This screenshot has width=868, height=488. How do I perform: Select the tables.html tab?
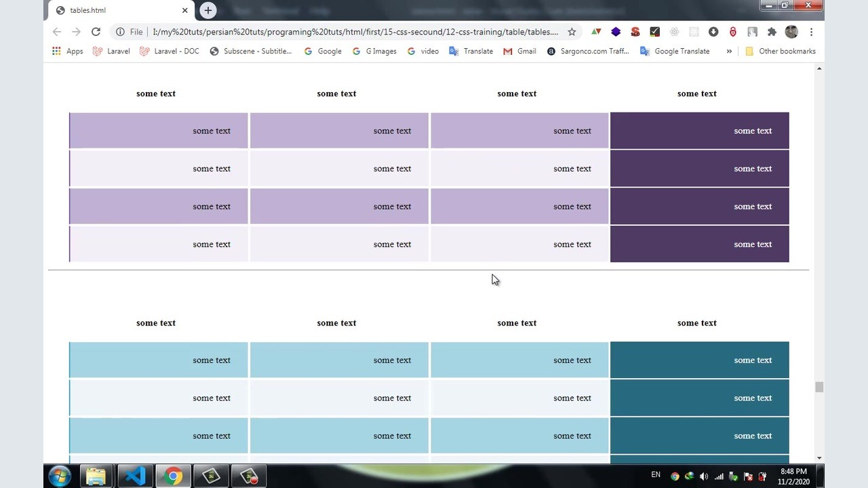[x=122, y=10]
